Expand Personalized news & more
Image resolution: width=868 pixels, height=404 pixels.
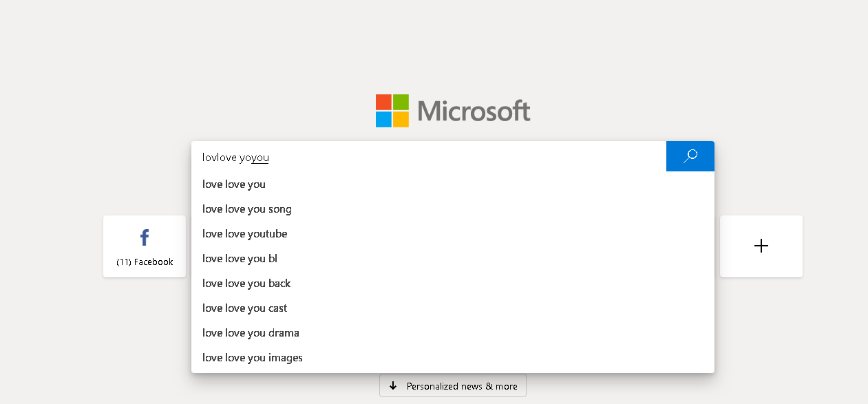coord(452,385)
